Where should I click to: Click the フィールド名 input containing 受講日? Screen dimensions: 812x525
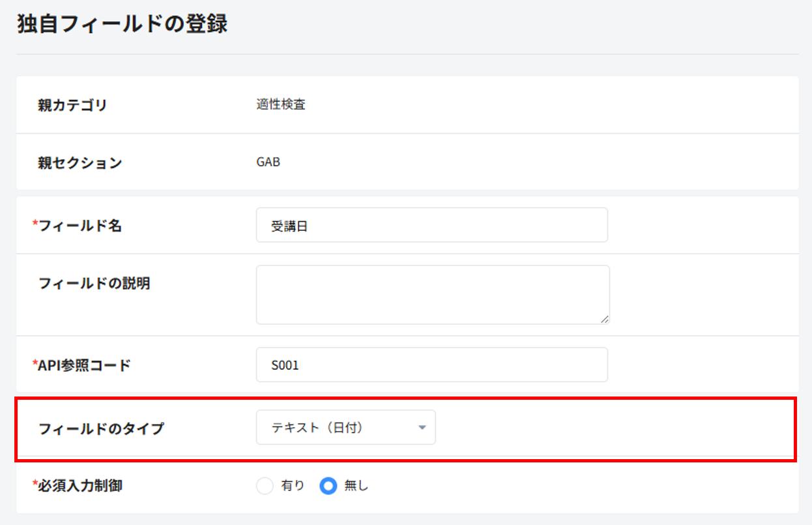(x=431, y=226)
